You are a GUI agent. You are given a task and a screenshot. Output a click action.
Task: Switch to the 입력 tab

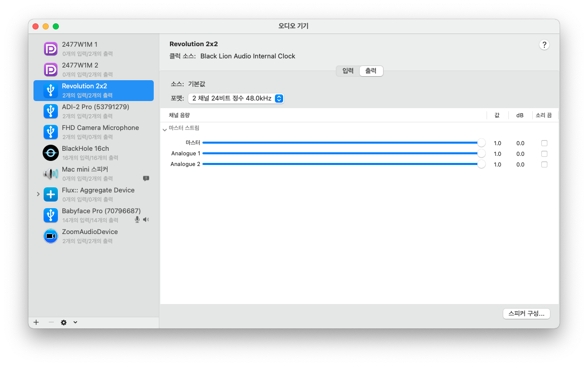(348, 71)
